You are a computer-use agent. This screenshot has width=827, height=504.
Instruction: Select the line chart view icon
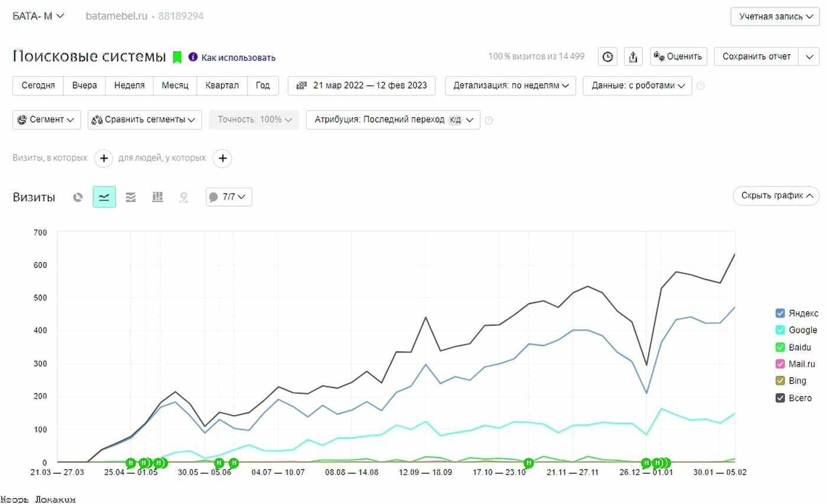(104, 197)
